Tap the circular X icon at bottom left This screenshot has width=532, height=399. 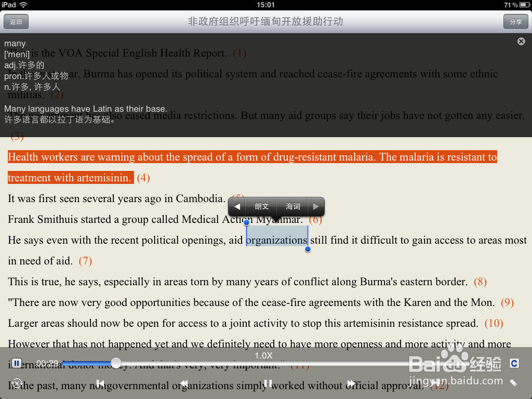click(x=17, y=384)
